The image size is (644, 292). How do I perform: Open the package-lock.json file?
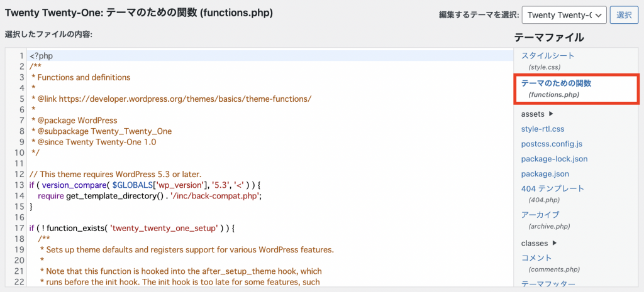pyautogui.click(x=554, y=159)
